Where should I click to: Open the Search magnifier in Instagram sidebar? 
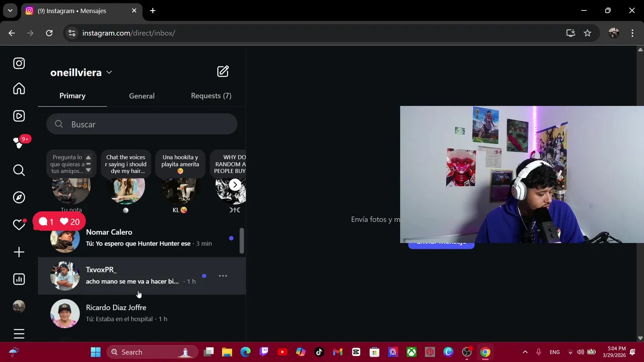(19, 170)
